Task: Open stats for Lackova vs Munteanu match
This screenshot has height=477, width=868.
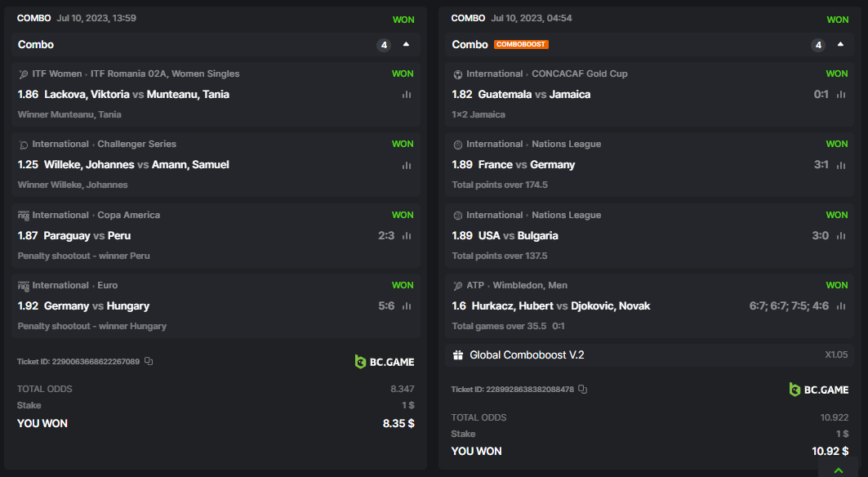Action: [406, 95]
